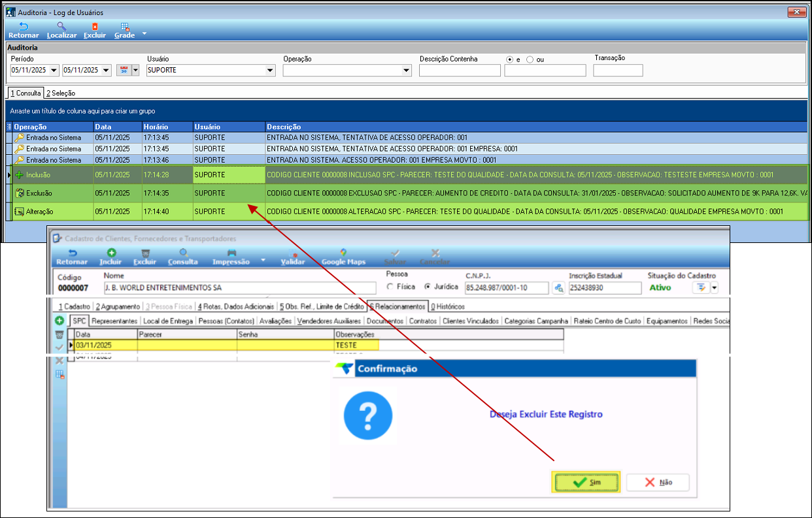Open Google Maps from the Cadastro toolbar
This screenshot has width=812, height=518.
[x=343, y=257]
